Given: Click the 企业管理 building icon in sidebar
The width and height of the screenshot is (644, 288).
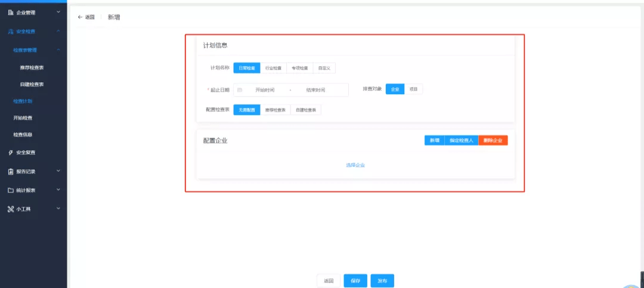Looking at the screenshot, I should point(11,13).
